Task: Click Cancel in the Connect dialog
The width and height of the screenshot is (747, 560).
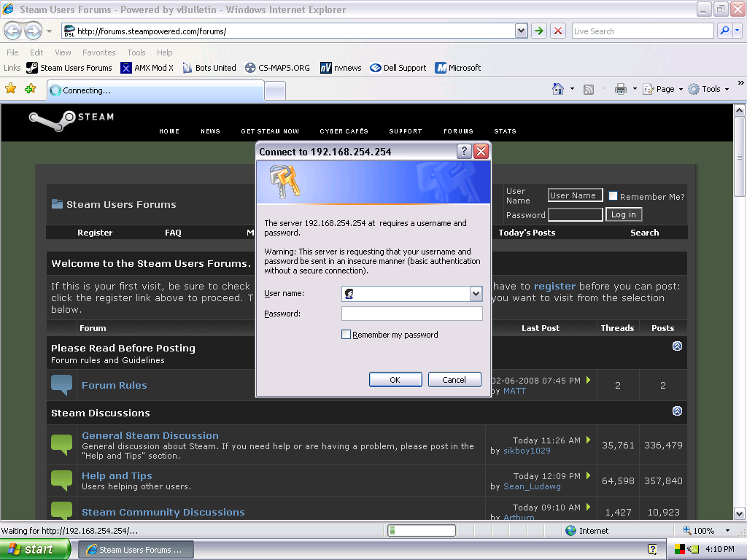Action: 454,379
